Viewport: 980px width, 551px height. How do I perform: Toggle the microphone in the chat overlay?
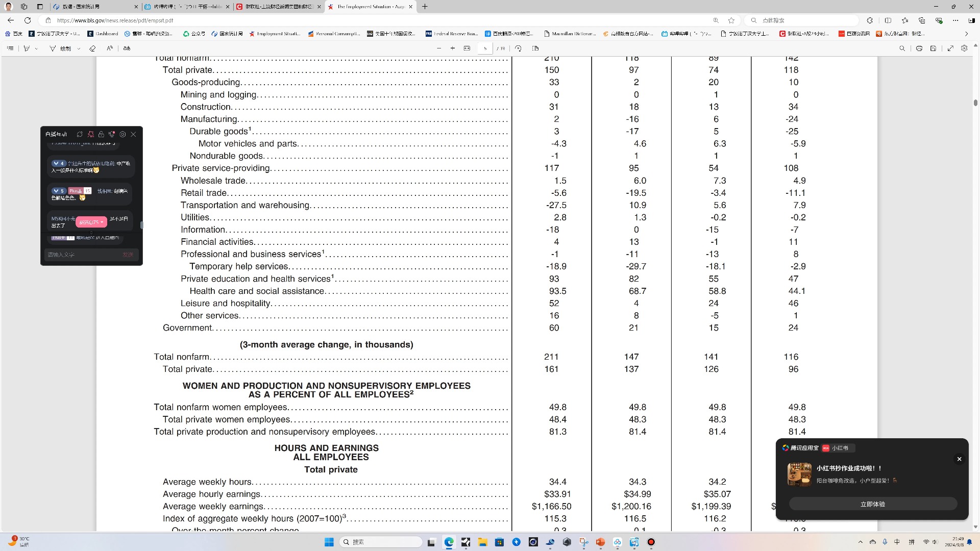tap(112, 134)
